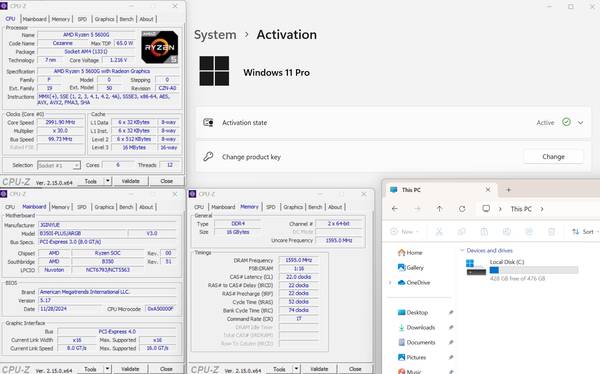
Task: Switch to SPD tab in top CPU-Z window
Action: pyautogui.click(x=82, y=19)
